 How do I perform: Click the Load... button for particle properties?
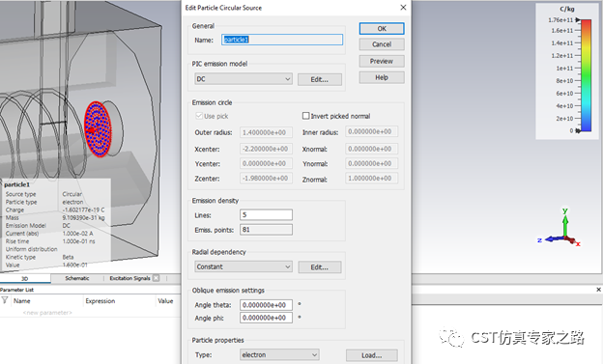[x=371, y=355]
